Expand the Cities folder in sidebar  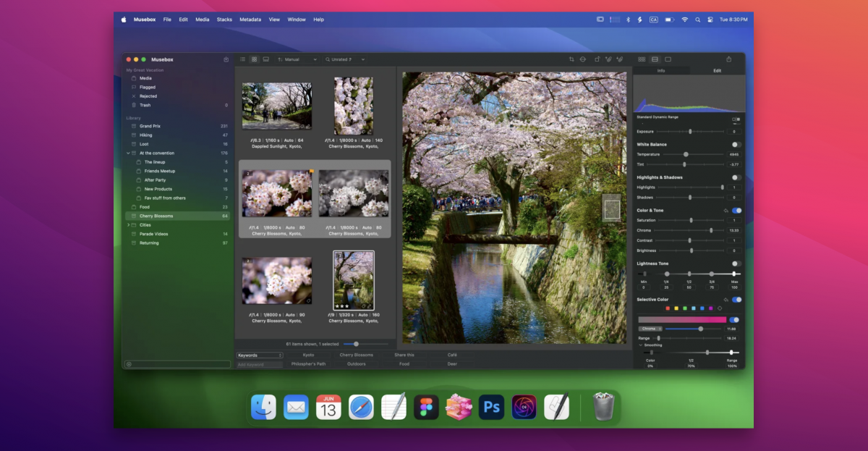[128, 225]
